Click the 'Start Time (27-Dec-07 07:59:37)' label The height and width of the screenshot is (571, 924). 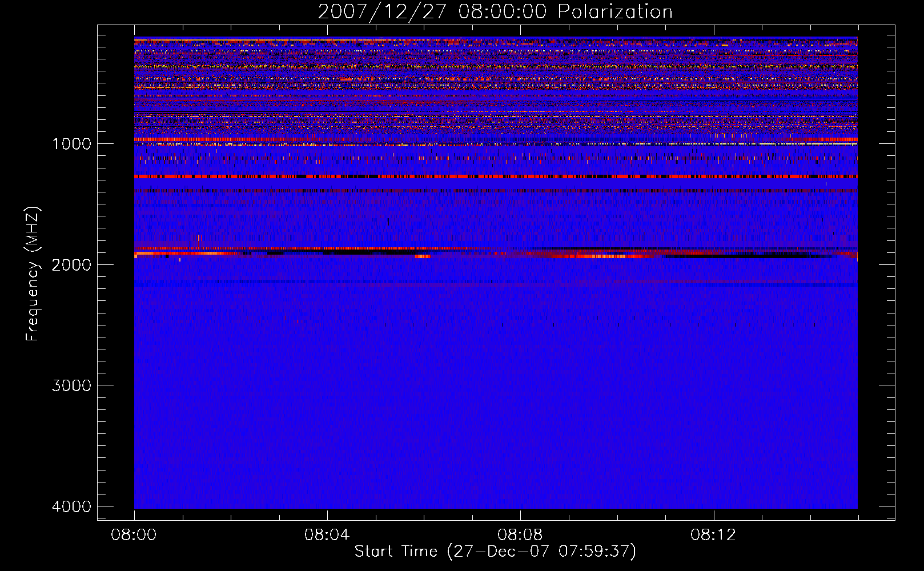coord(495,552)
